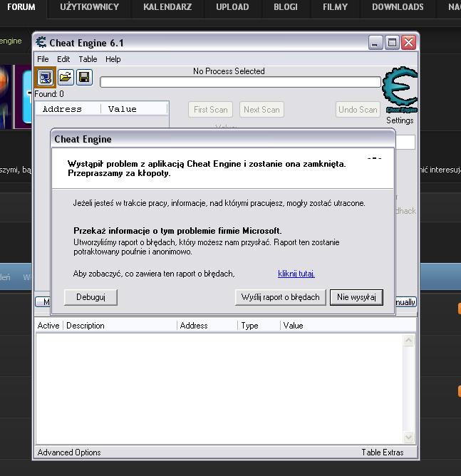This screenshot has width=461, height=476.
Task: Open Advanced Options at bottom
Action: click(69, 452)
